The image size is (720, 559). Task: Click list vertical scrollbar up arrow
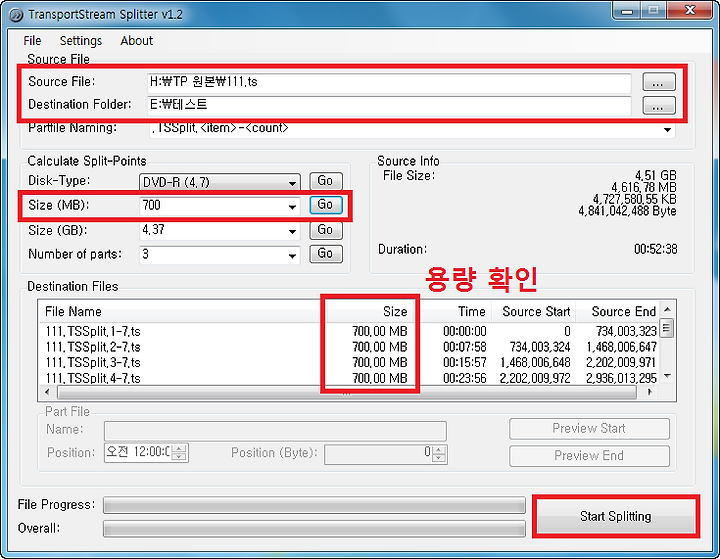tap(667, 309)
